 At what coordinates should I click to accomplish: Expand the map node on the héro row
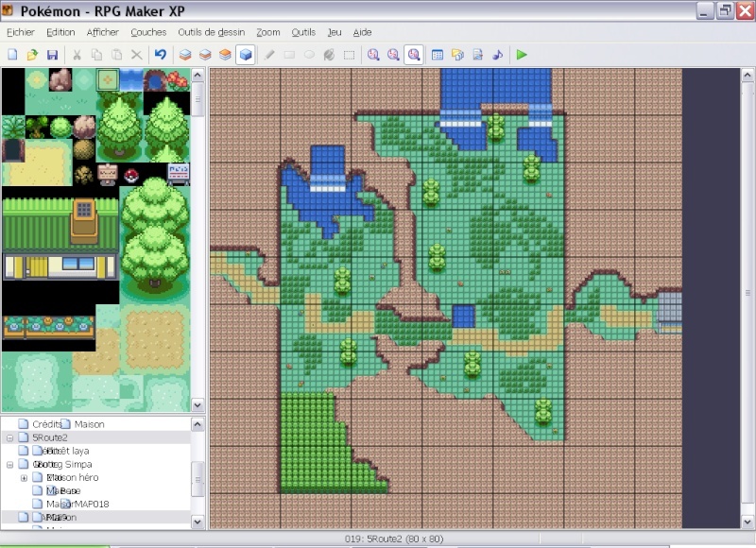(24, 478)
